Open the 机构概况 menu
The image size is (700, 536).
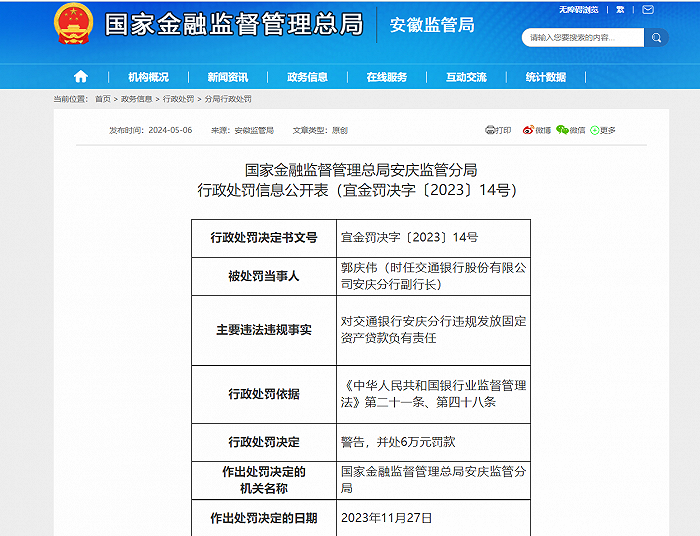pyautogui.click(x=149, y=77)
